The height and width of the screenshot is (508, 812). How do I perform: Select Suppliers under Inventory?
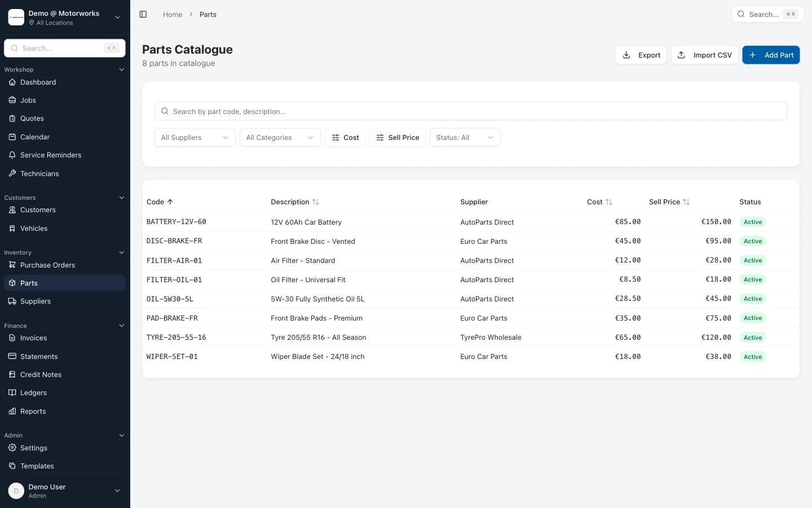(x=36, y=301)
